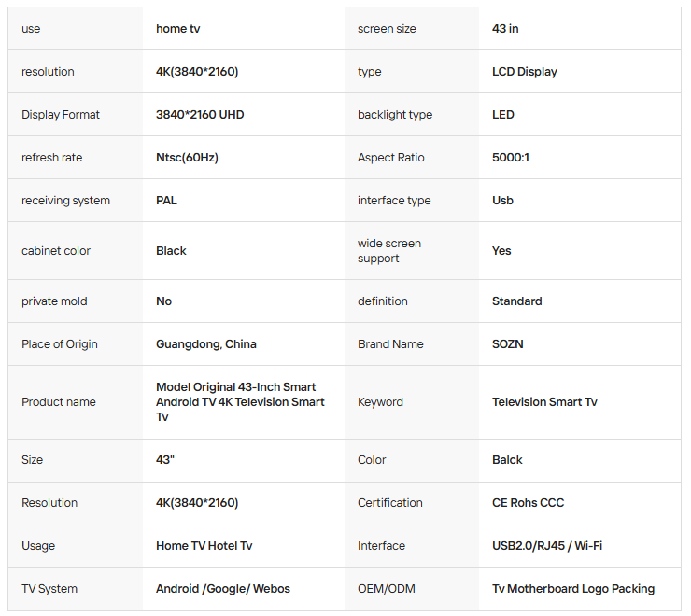This screenshot has width=691, height=616.
Task: Select the 'CE Rohs CCC' certification value
Action: click(x=528, y=503)
